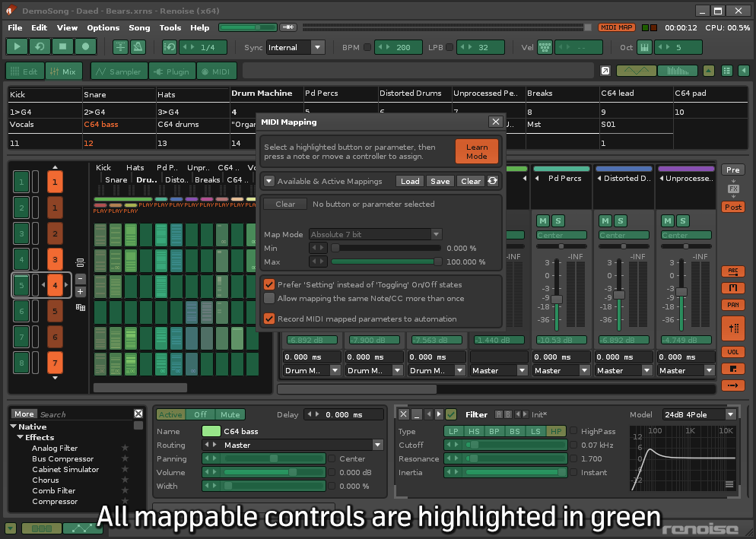Click the computer keyboard velocity icon
This screenshot has height=539, width=756.
(x=545, y=46)
